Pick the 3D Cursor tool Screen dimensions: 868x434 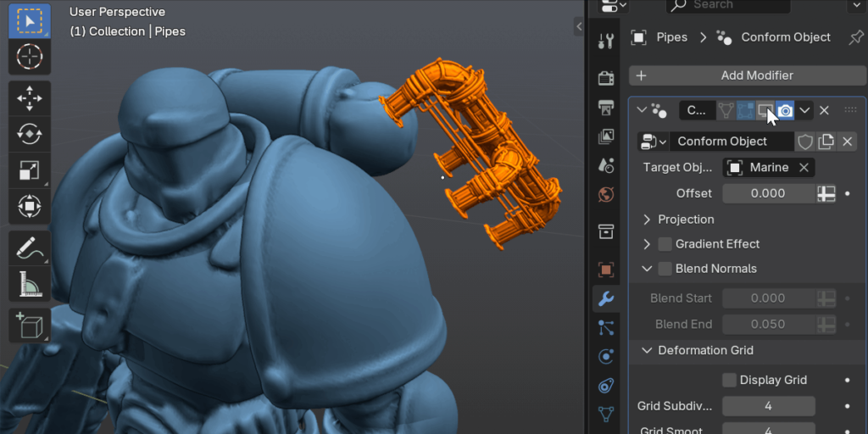tap(30, 57)
